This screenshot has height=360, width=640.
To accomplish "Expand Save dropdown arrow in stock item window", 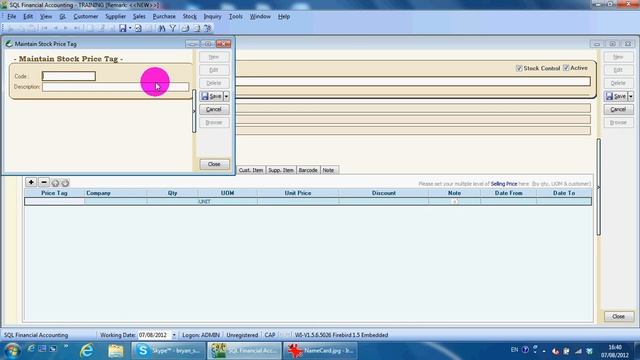I will click(631, 96).
